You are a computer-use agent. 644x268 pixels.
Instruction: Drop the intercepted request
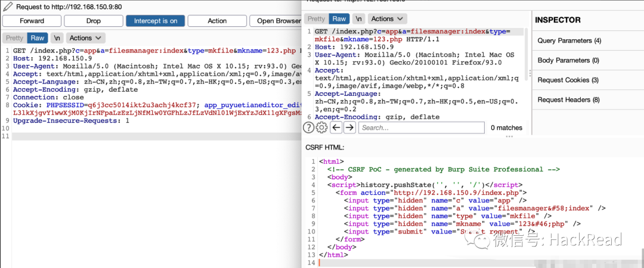93,21
